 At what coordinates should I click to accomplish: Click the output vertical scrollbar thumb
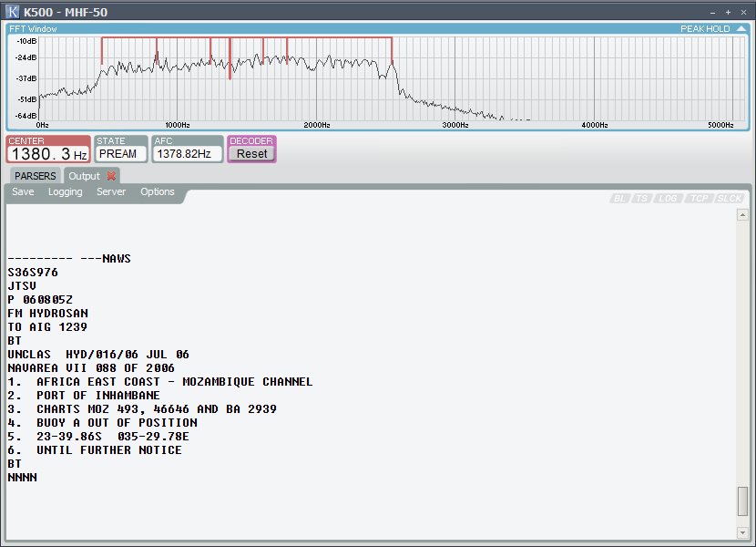coord(742,501)
